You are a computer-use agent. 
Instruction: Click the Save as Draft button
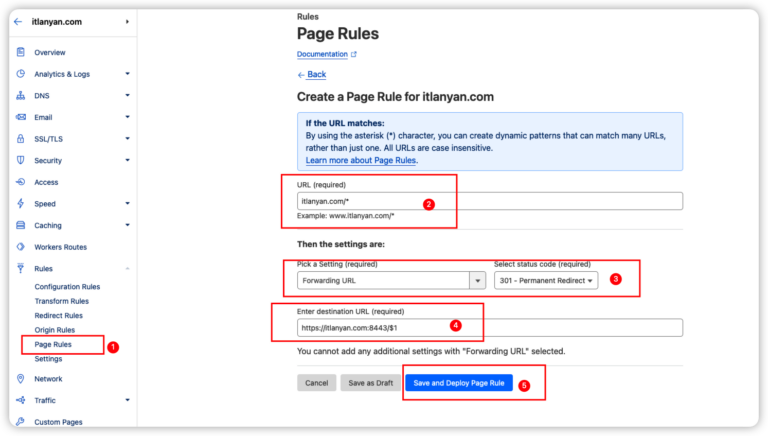370,383
